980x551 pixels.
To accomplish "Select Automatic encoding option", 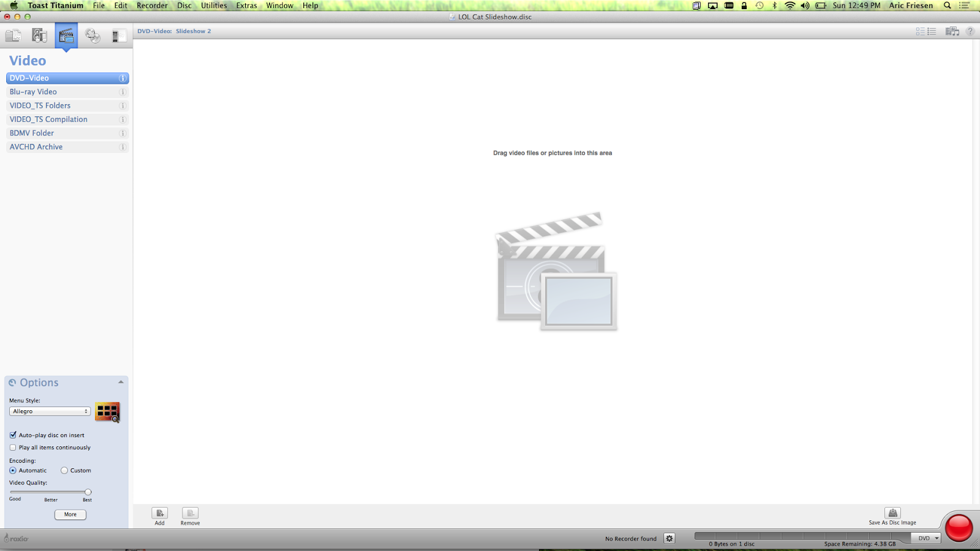I will click(x=13, y=471).
